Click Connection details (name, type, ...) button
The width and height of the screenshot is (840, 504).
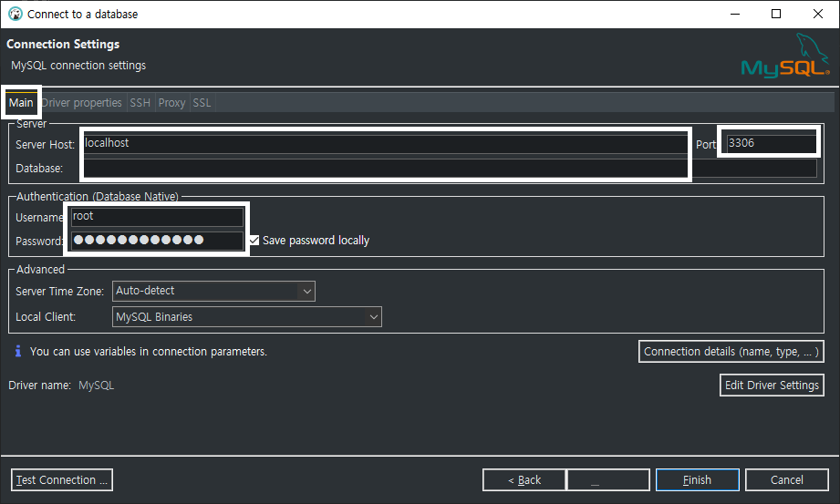point(731,352)
